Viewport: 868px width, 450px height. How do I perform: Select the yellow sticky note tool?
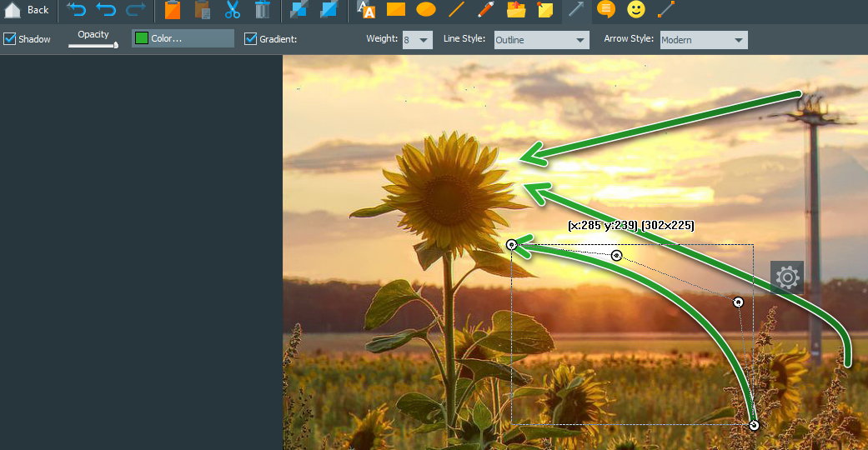[x=545, y=10]
